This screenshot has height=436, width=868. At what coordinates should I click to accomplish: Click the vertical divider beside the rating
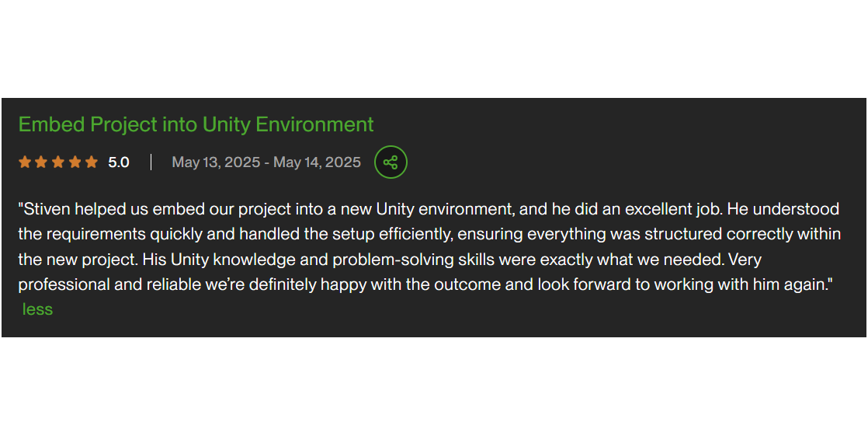click(x=151, y=162)
